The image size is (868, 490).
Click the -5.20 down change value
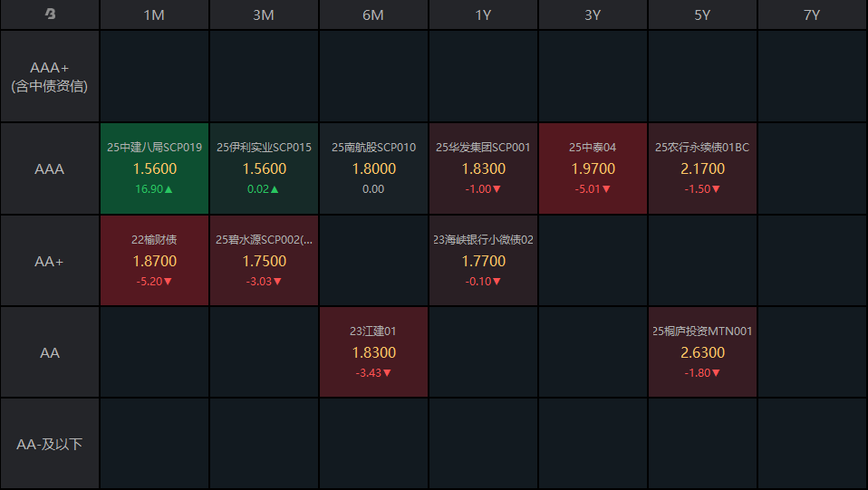point(154,282)
